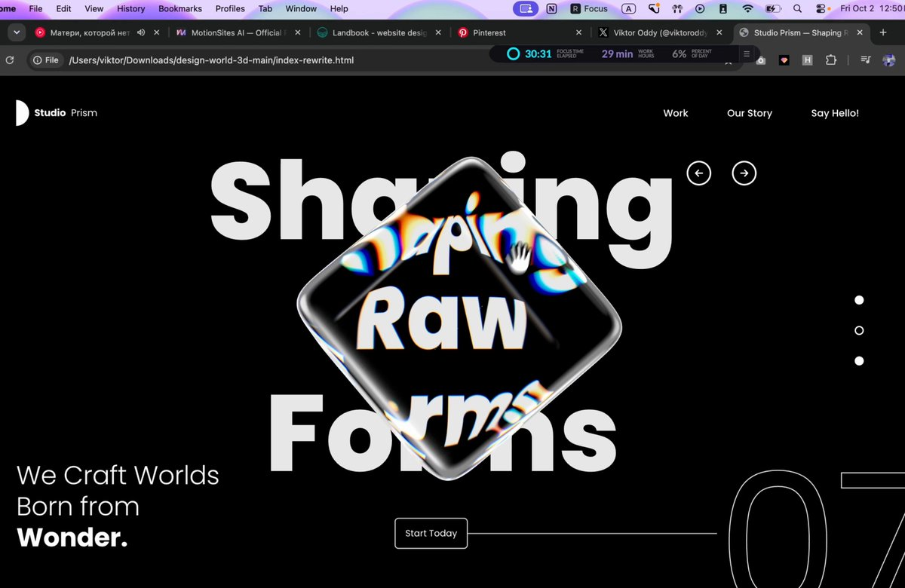Close the Studio Prism tab
The image size is (905, 588).
(x=861, y=32)
